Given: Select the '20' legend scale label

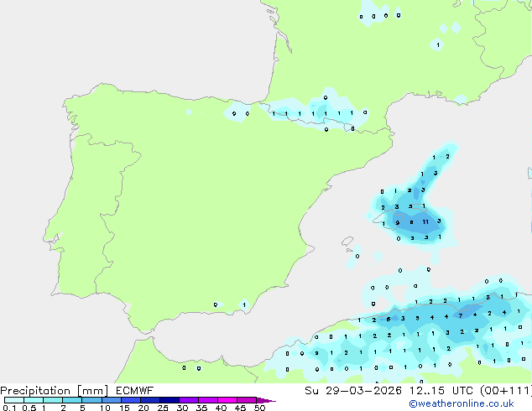Looking at the screenshot, I should pyautogui.click(x=143, y=408).
